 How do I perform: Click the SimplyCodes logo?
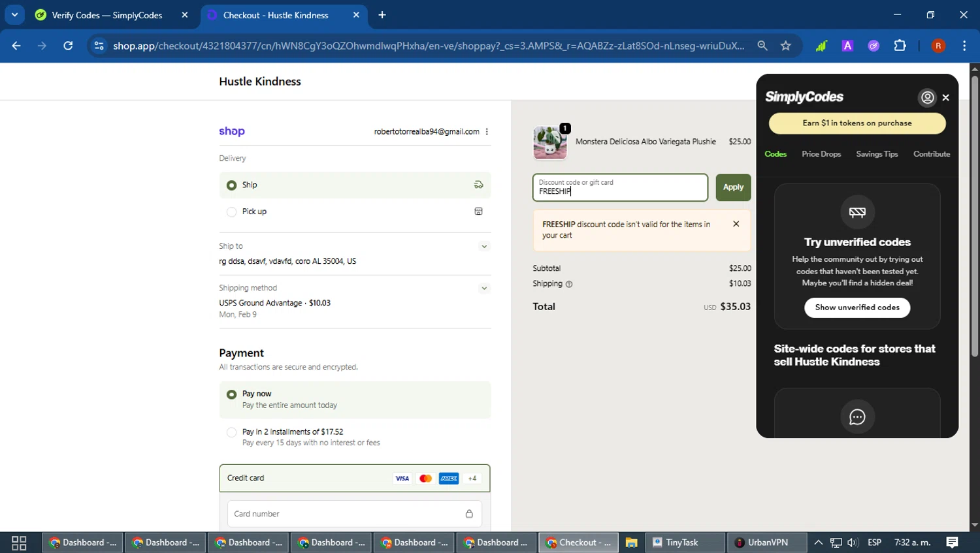[804, 97]
